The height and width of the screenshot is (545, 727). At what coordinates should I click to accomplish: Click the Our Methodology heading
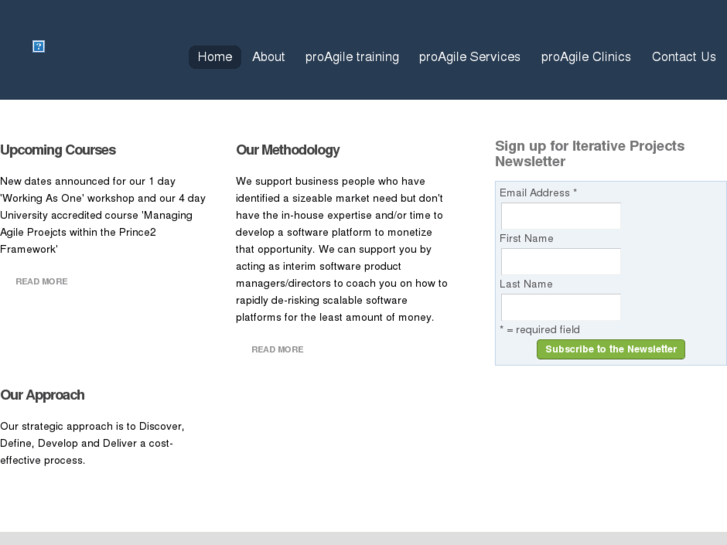[x=288, y=150]
